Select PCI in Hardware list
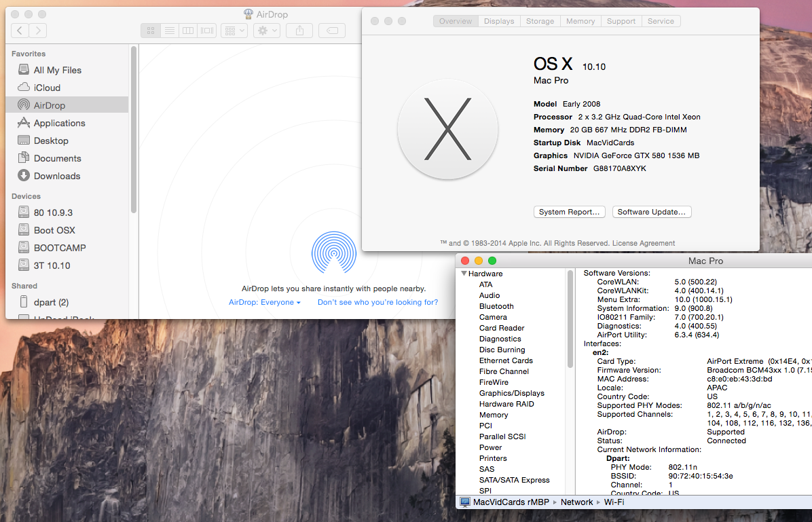812x522 pixels. click(485, 426)
